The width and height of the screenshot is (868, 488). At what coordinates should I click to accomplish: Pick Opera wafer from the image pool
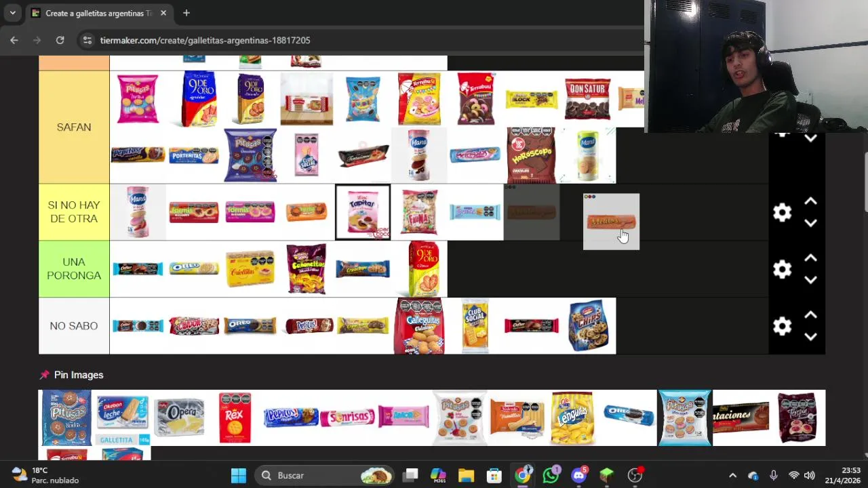(179, 418)
